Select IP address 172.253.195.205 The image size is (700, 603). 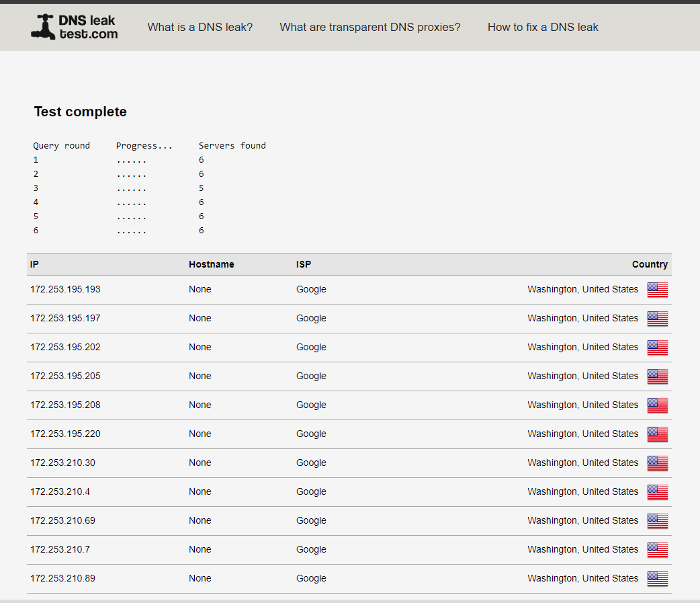coord(65,376)
